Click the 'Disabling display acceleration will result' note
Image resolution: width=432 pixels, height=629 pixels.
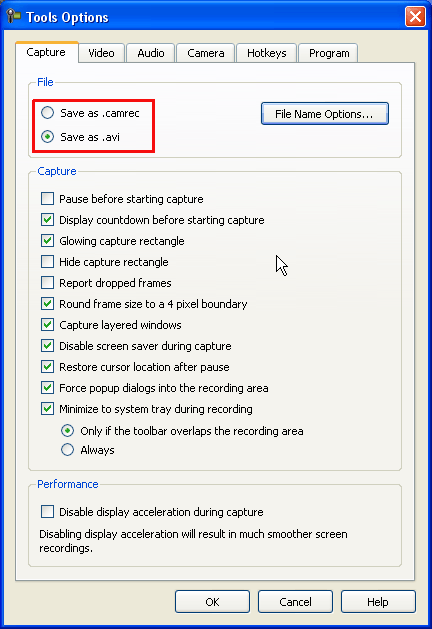[x=193, y=541]
